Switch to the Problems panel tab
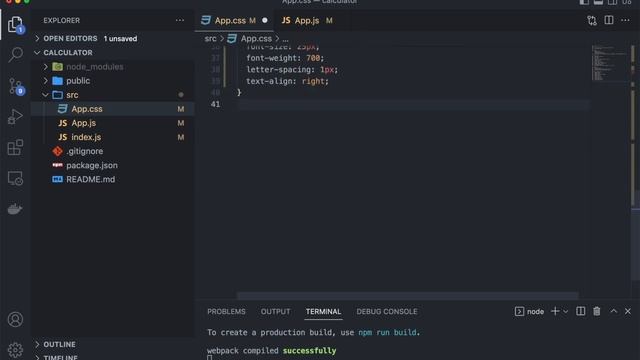The height and width of the screenshot is (360, 640). point(227,311)
